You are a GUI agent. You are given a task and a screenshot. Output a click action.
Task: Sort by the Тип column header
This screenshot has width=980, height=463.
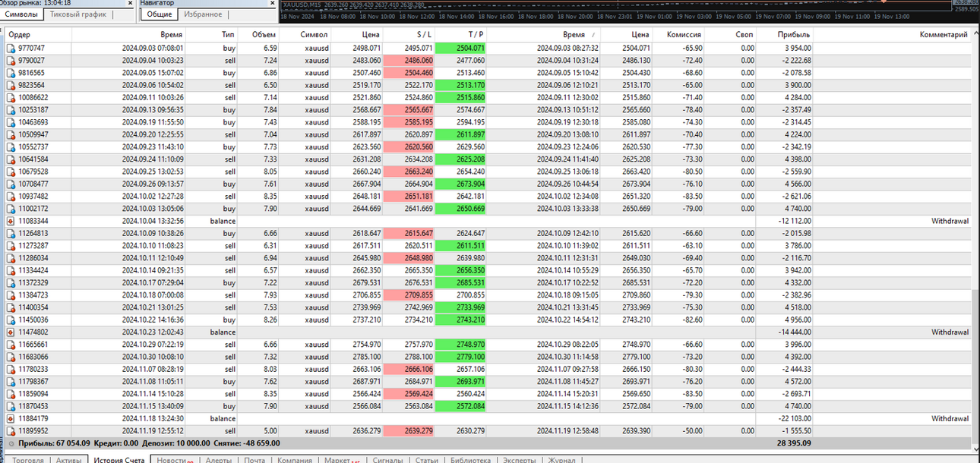[x=212, y=34]
